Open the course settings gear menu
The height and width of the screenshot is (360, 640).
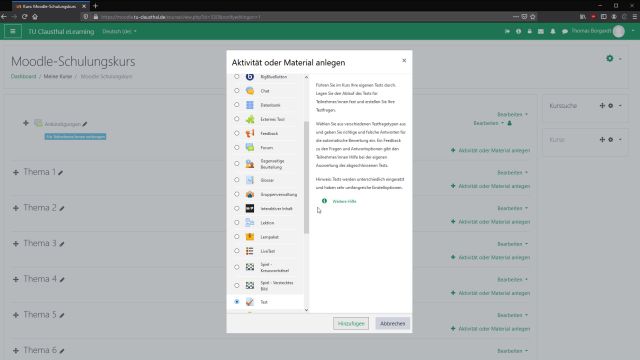click(613, 58)
